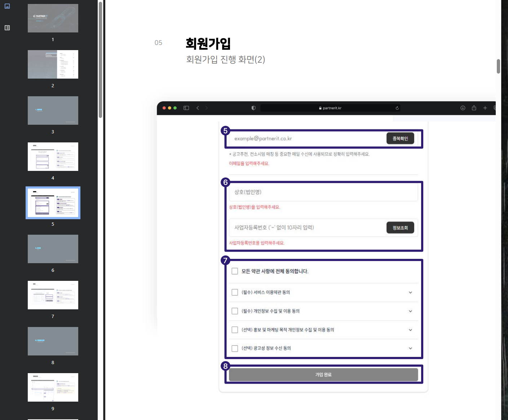Check (선택) 홍보 및 마케팅 목적 checkbox
This screenshot has width=508, height=420.
click(x=235, y=330)
